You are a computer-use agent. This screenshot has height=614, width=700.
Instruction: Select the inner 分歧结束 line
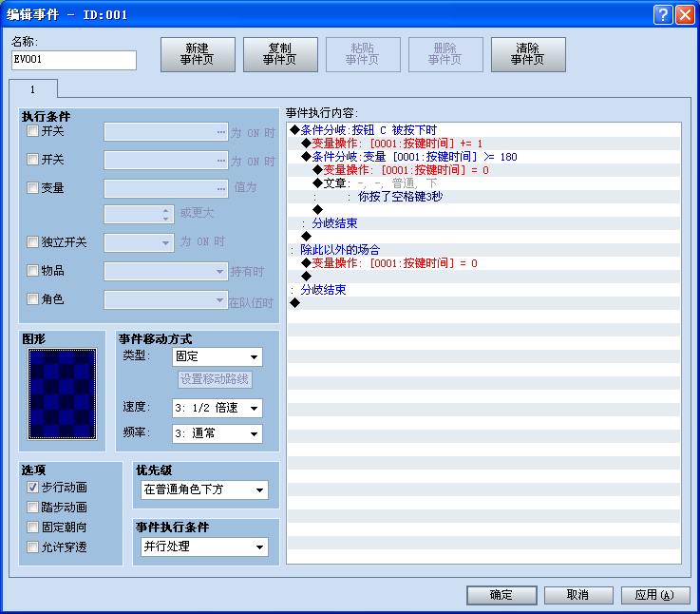tap(484, 223)
